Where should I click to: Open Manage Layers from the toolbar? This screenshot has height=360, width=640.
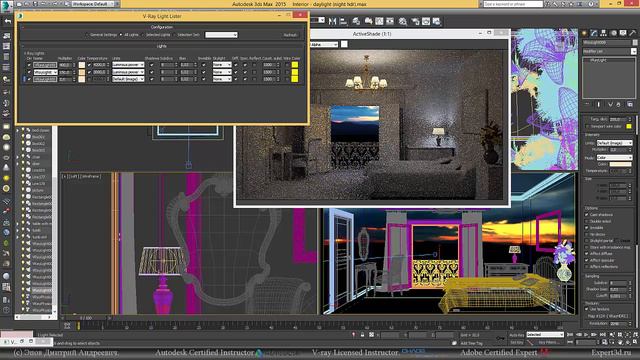pyautogui.click(x=356, y=21)
